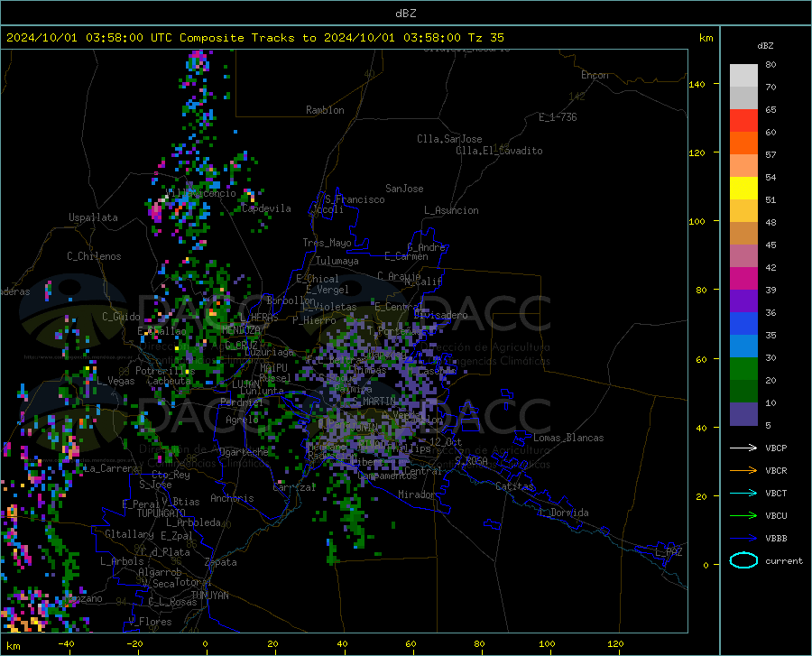Viewport: 812px width, 656px height.
Task: Click the 'Uspallata' map label
Action: (x=93, y=217)
